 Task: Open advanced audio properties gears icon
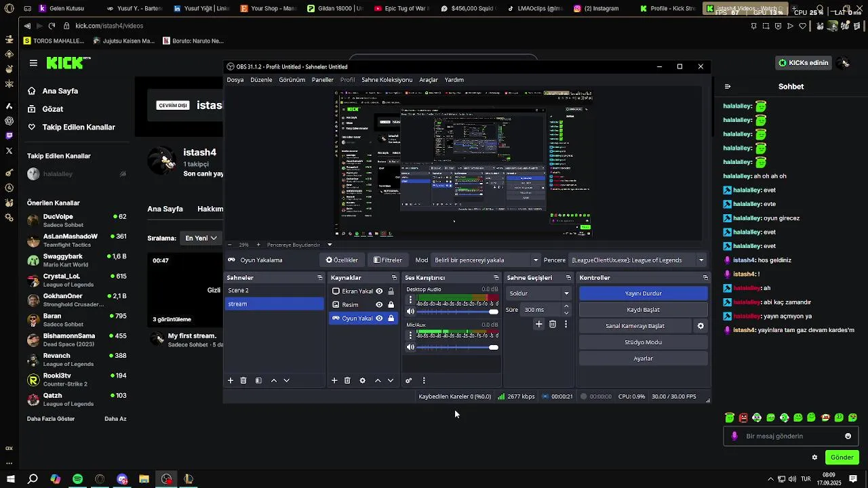pyautogui.click(x=409, y=381)
